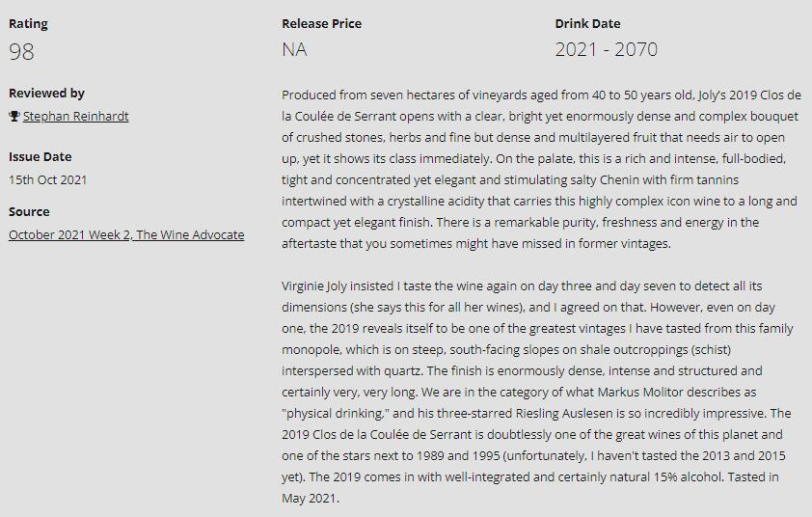This screenshot has width=812, height=517.
Task: Click the Drink Date heading
Action: tap(587, 24)
